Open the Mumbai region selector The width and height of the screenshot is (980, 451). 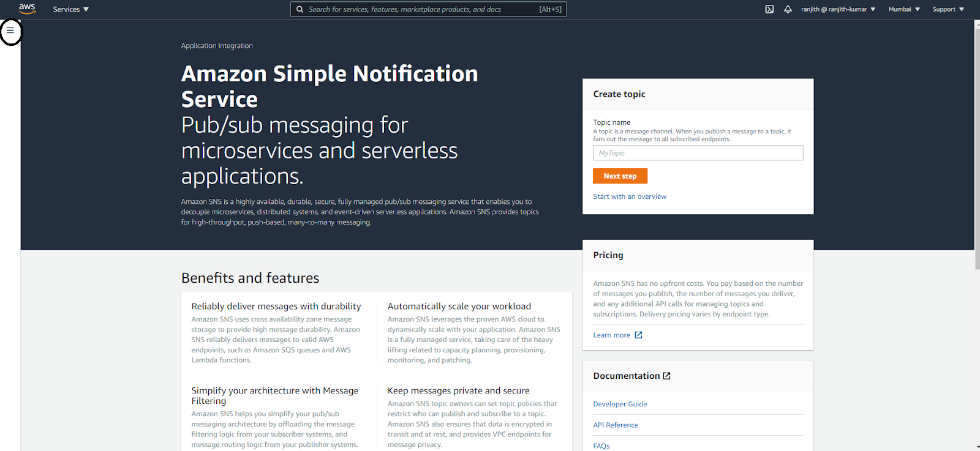904,9
